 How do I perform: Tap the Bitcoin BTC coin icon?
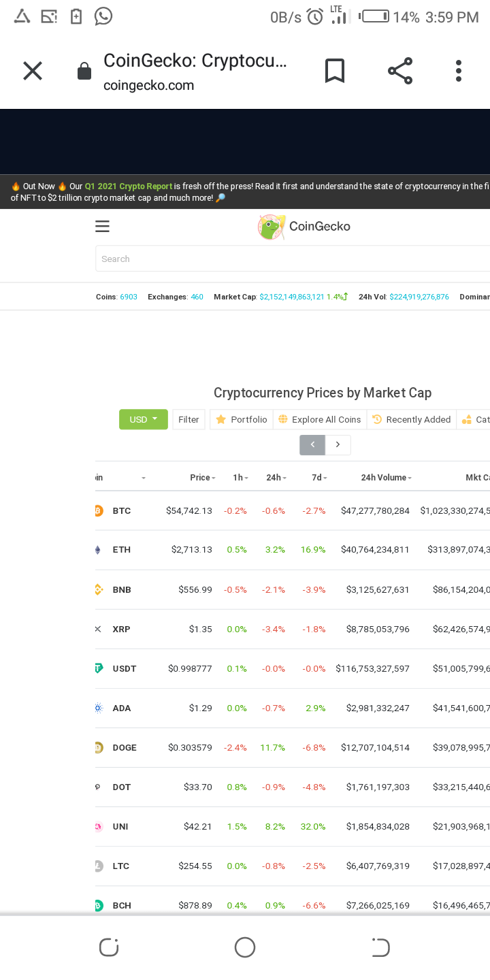[99, 510]
